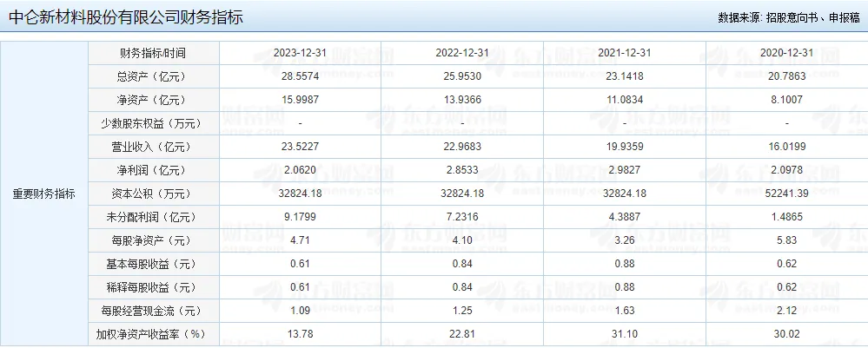Click net profit value 2.8533
Image resolution: width=868 pixels, height=348 pixels.
coord(462,170)
